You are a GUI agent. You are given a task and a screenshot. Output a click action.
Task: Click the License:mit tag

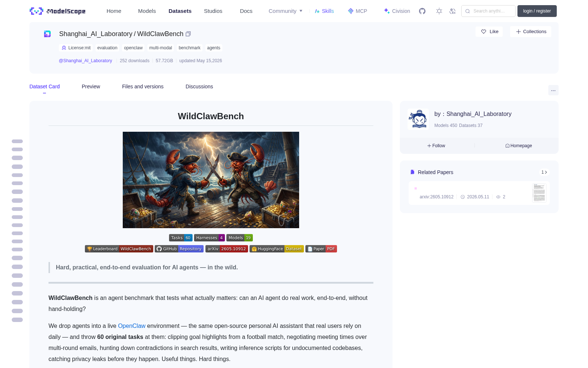click(x=76, y=48)
